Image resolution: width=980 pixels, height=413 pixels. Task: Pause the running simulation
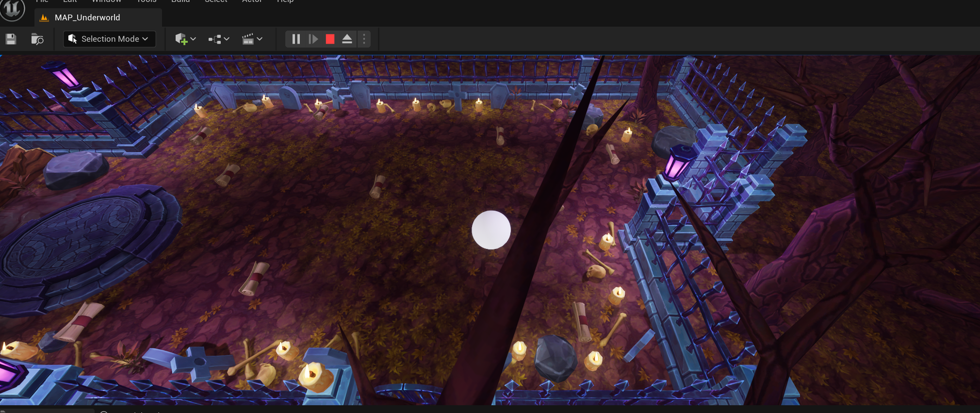tap(296, 39)
